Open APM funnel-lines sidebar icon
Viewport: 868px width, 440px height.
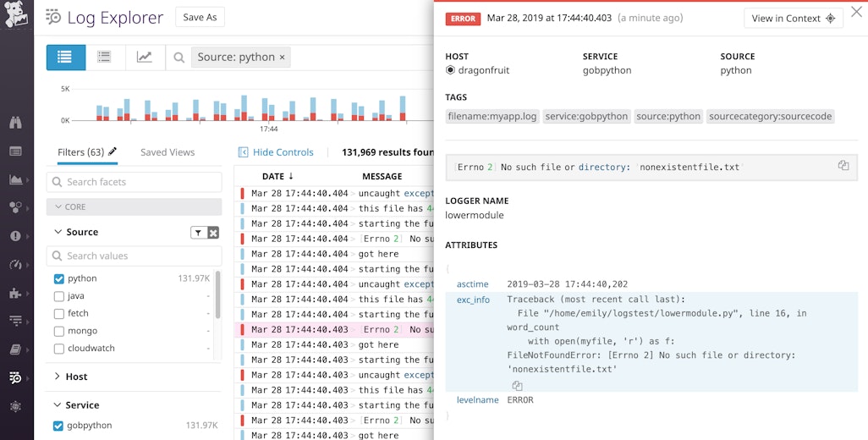tap(15, 321)
